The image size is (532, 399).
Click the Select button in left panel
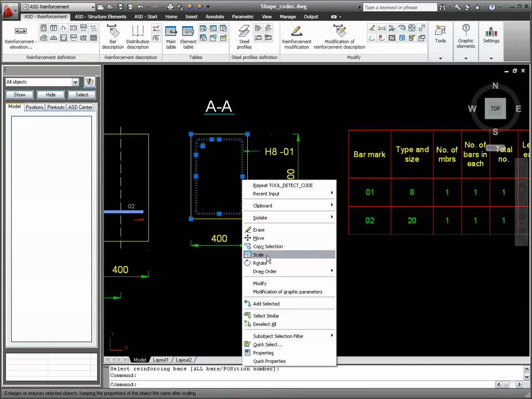[x=81, y=94]
